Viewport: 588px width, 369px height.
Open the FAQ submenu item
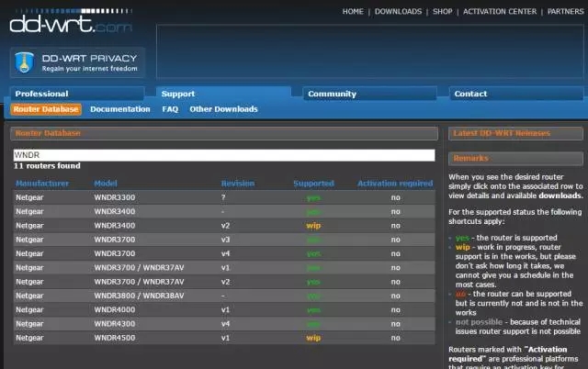tap(170, 109)
